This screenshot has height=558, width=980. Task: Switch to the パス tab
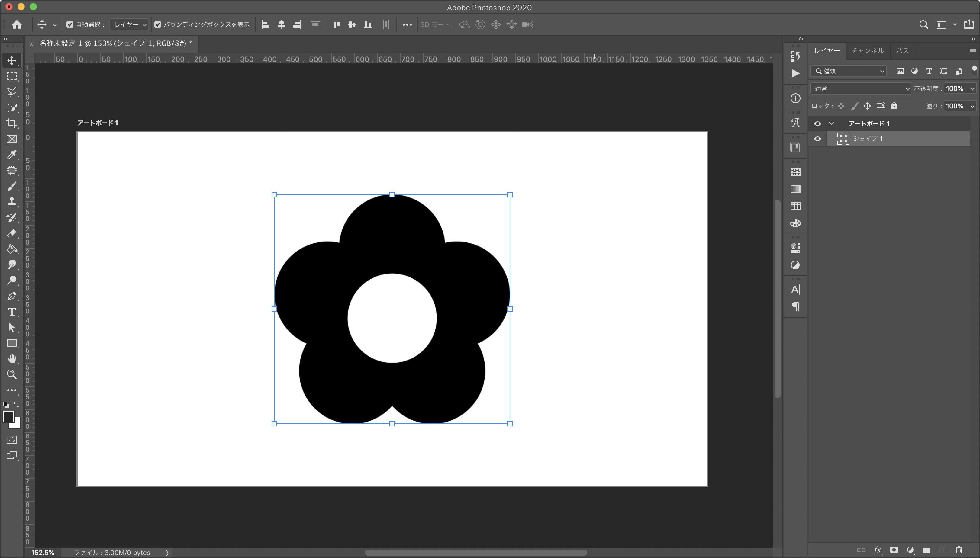(902, 51)
